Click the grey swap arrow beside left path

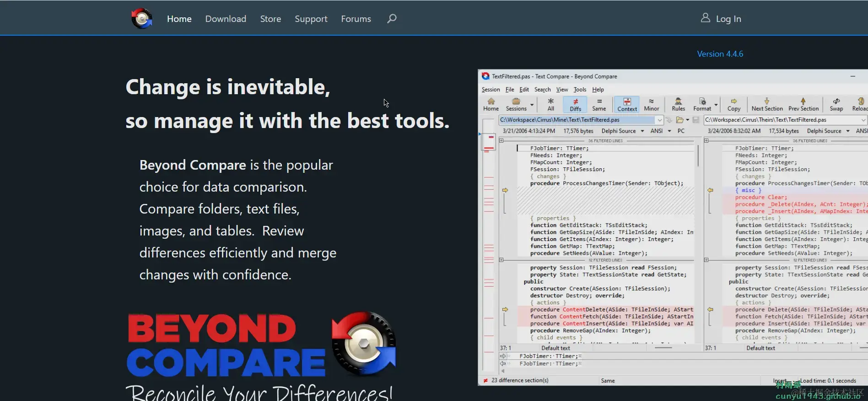click(x=669, y=120)
